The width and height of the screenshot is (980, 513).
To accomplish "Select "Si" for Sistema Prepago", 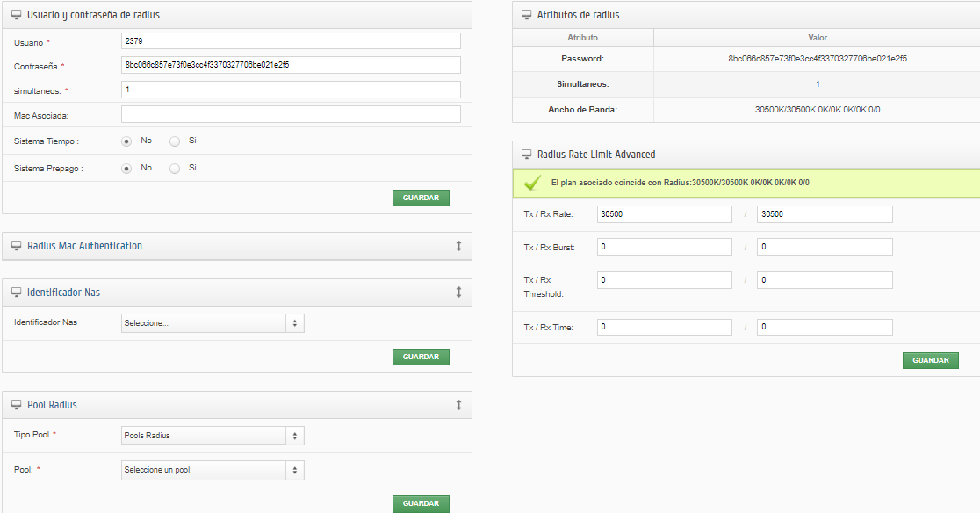I will 174,168.
